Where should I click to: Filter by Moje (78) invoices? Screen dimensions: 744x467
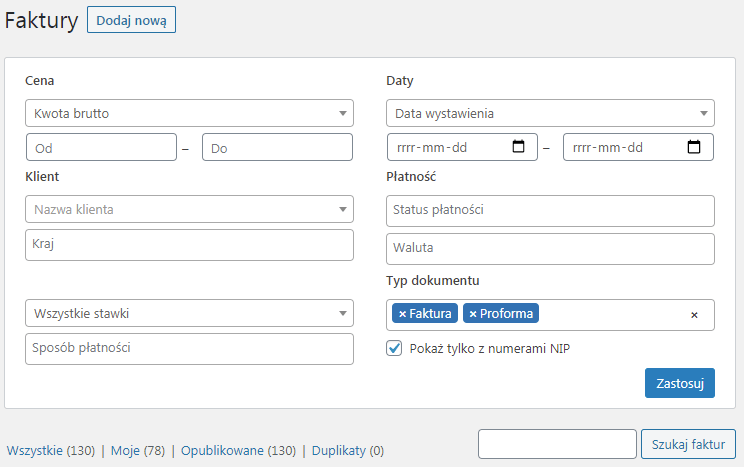[138, 450]
